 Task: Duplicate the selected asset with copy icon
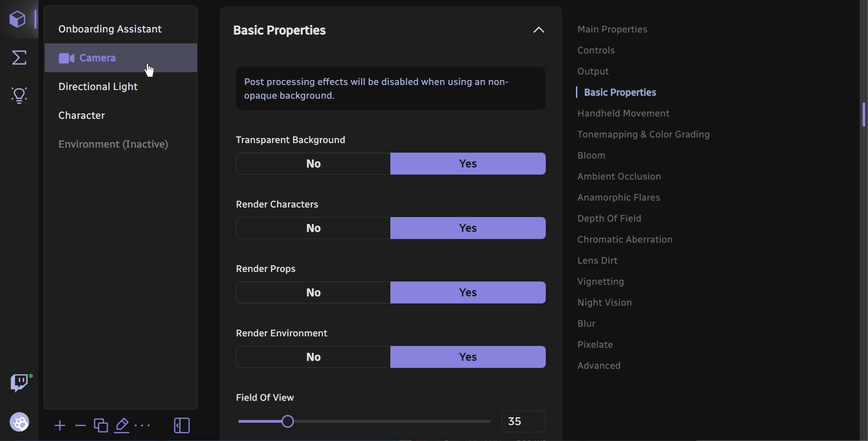tap(101, 426)
